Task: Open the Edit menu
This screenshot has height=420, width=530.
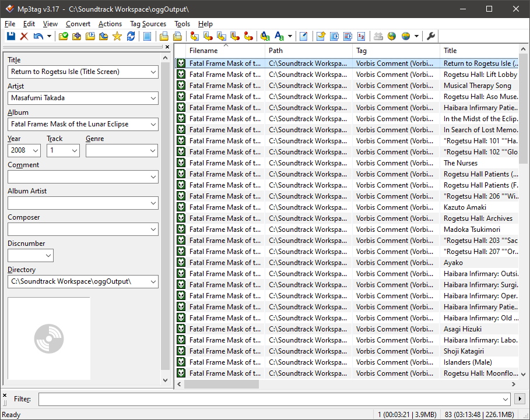Action: [29, 24]
